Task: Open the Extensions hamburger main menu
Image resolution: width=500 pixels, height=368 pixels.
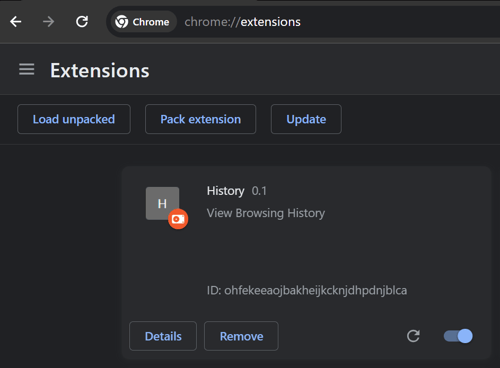Action: pos(27,69)
